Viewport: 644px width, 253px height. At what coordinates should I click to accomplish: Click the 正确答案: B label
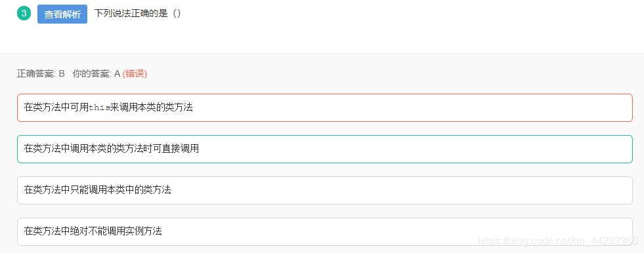pyautogui.click(x=41, y=74)
